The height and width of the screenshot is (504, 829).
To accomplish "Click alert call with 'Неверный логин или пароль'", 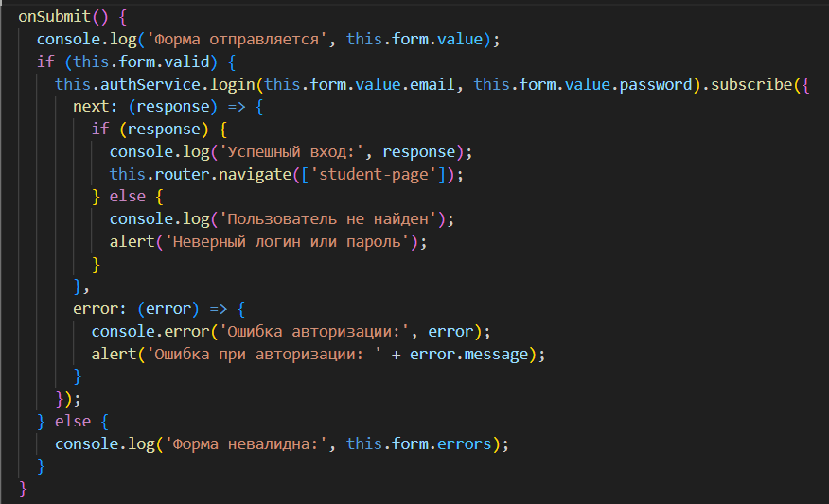I will (268, 242).
